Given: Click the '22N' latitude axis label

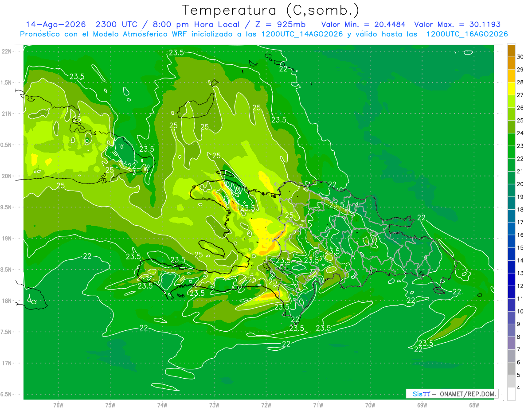Looking at the screenshot, I should click(7, 51).
